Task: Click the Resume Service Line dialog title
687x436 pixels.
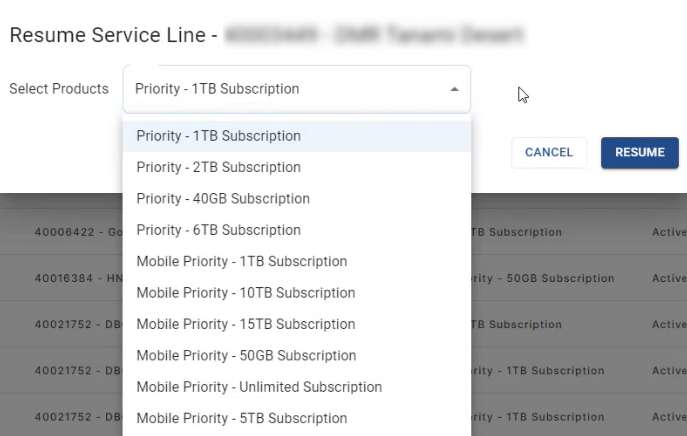Action: click(113, 36)
